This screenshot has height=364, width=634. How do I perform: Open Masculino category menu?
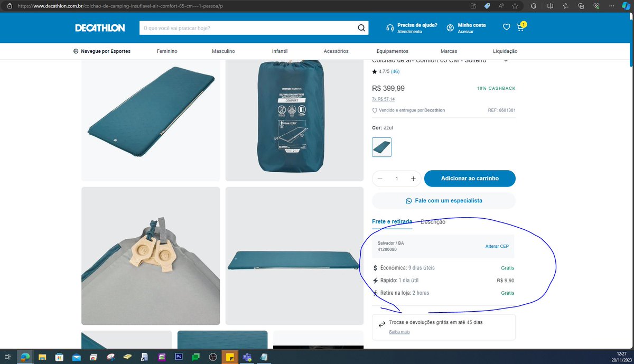click(223, 51)
